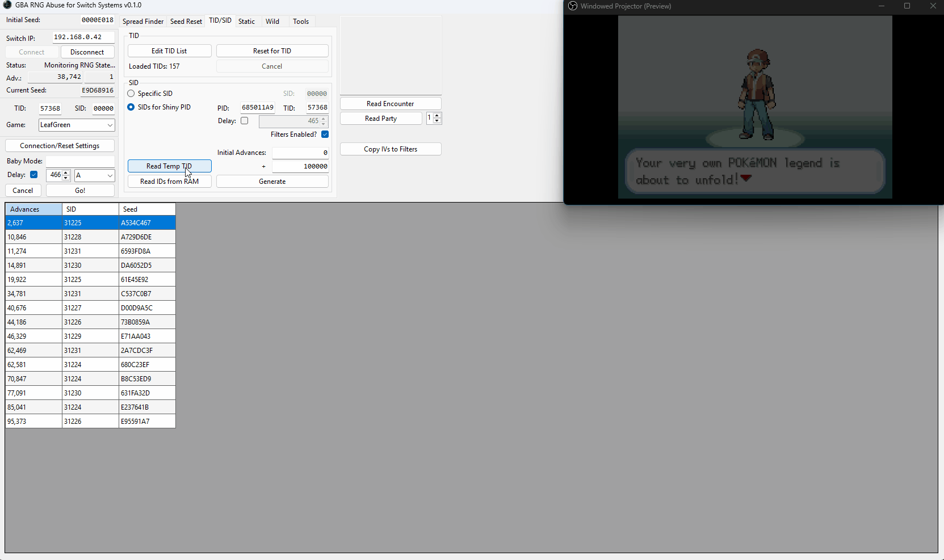The image size is (944, 560).
Task: Select the SIDs for Shiny PID option
Action: click(x=131, y=107)
